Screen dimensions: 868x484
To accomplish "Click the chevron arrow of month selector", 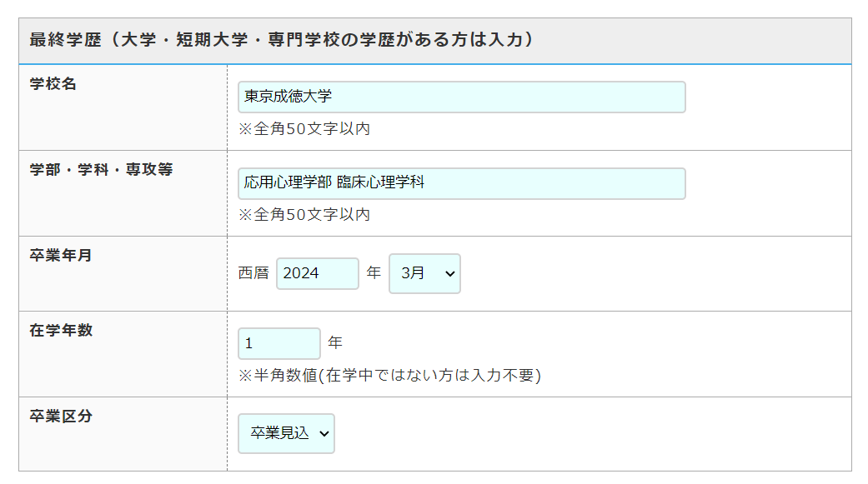I will (450, 273).
